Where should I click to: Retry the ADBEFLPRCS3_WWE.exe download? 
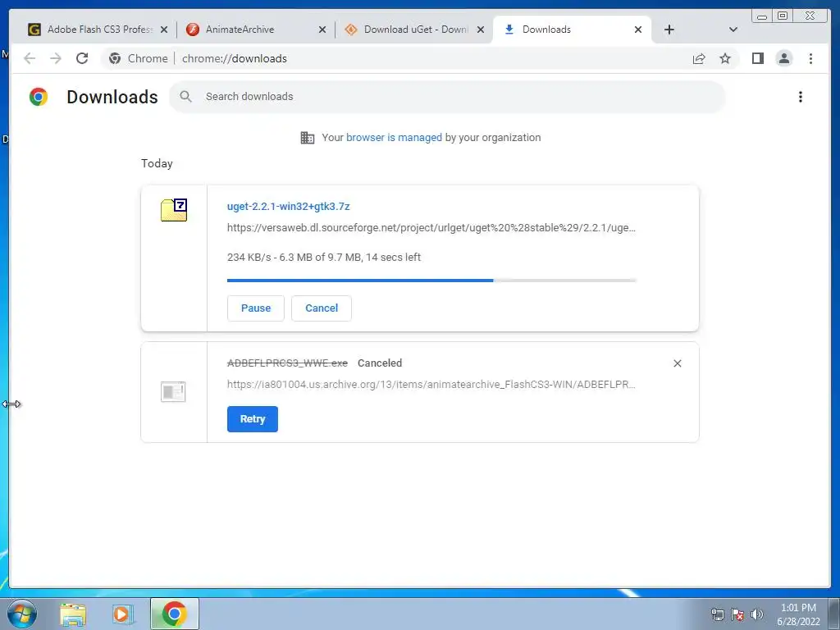point(253,419)
